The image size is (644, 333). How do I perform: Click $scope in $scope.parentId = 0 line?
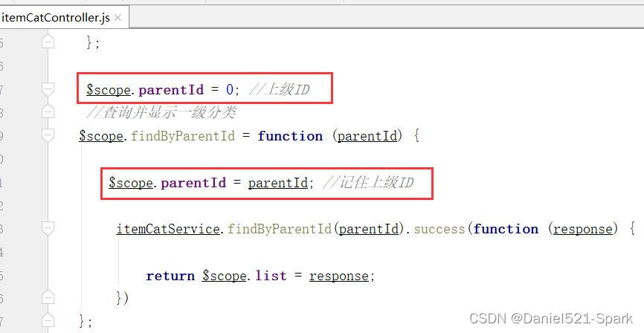pos(109,89)
